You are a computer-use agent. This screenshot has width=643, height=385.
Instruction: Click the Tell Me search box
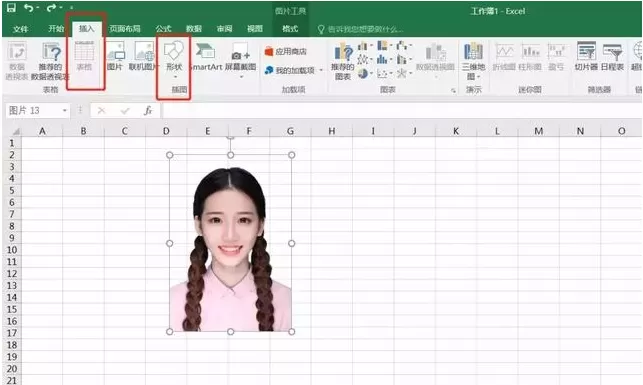coord(361,29)
